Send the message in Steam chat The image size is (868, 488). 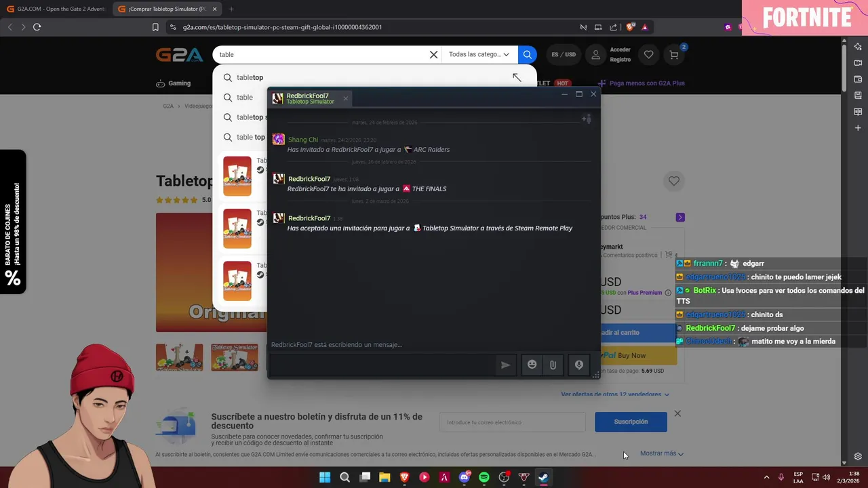click(505, 365)
